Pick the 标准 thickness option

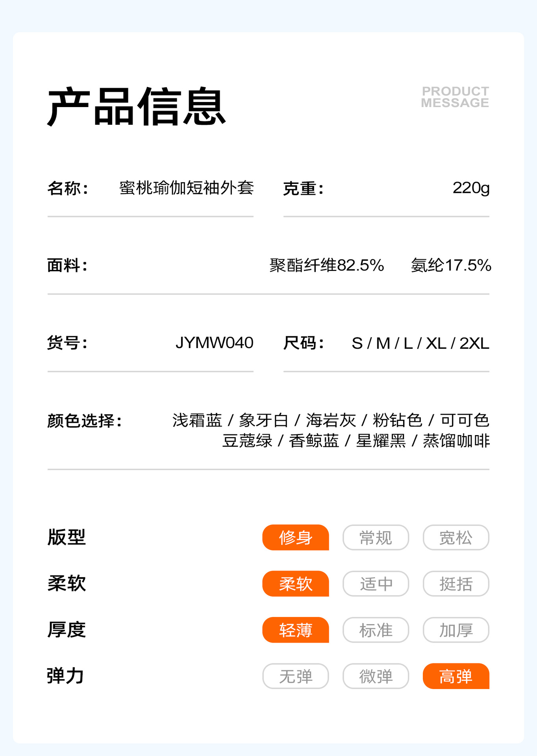[376, 630]
